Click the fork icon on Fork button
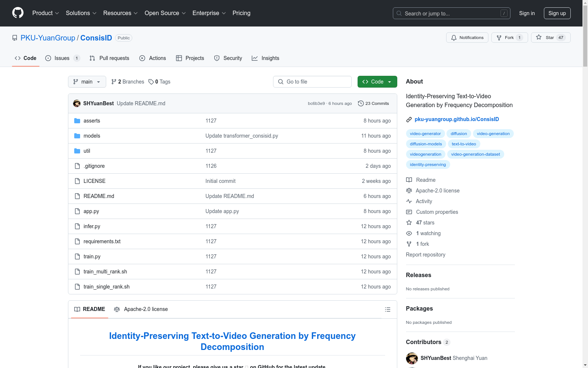The height and width of the screenshot is (368, 588). (499, 38)
